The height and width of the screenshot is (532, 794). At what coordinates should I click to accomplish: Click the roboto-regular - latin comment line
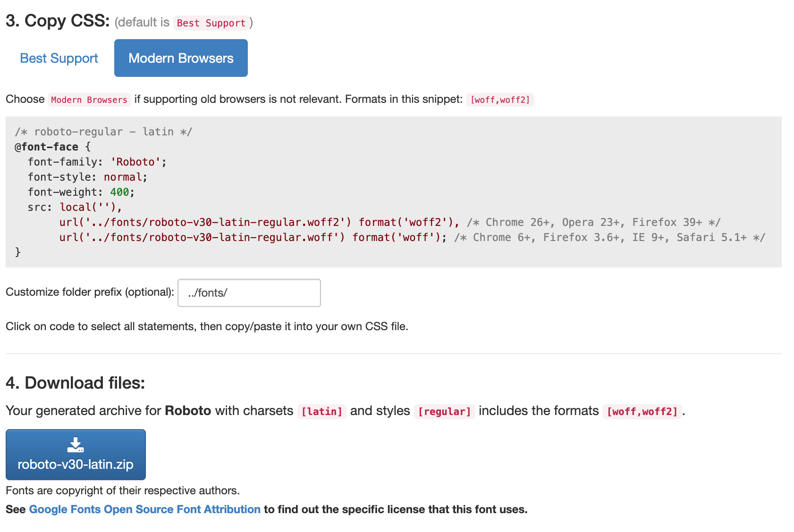(x=103, y=132)
